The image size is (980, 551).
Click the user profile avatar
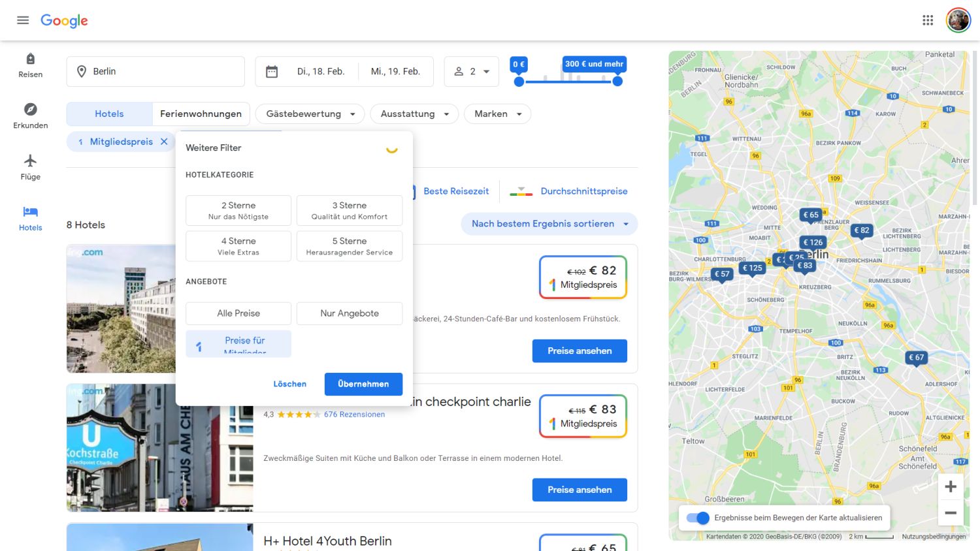click(x=958, y=20)
